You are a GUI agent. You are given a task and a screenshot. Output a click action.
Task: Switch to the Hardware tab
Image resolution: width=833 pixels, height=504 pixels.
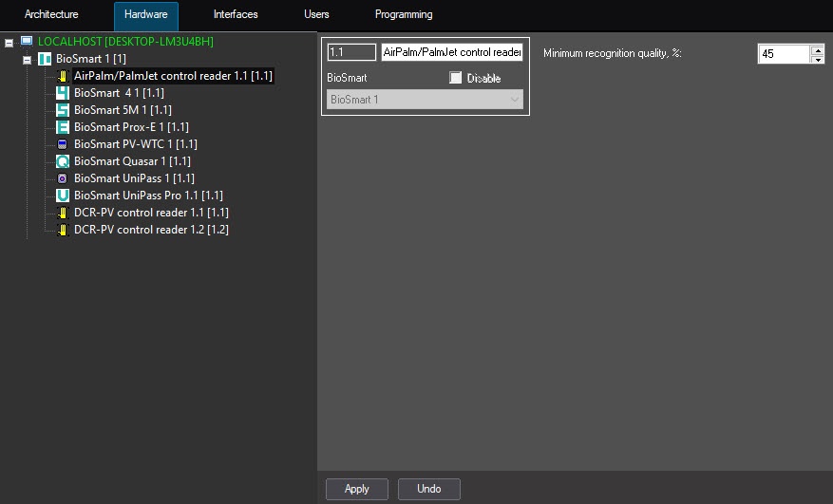pos(146,14)
